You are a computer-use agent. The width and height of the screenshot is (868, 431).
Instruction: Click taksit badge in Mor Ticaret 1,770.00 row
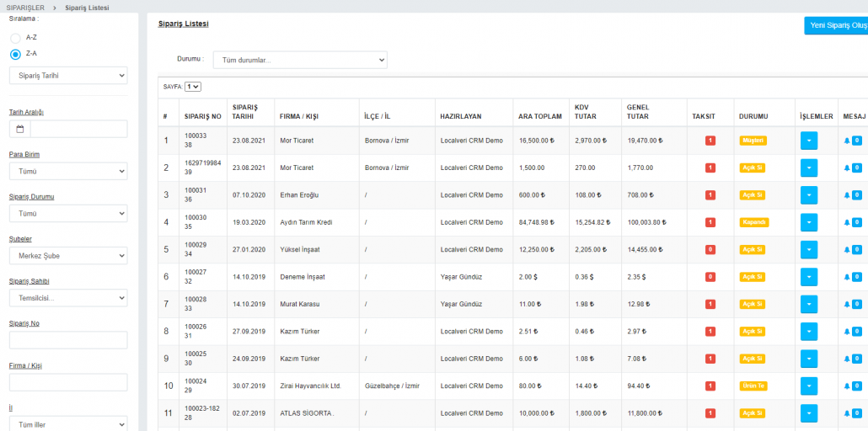pyautogui.click(x=710, y=168)
